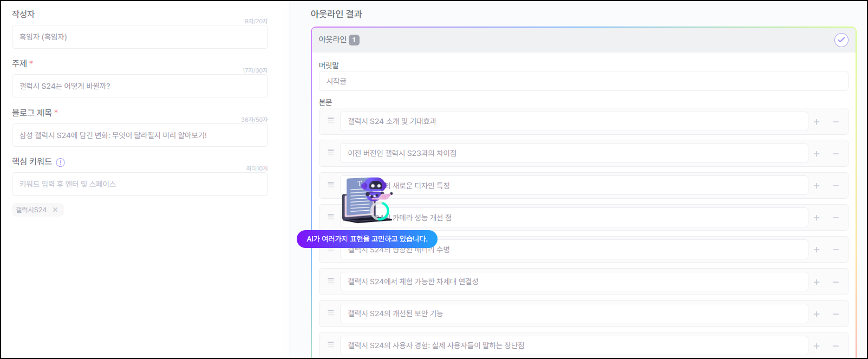Click the AI가 여러가지 표현을 고민하고 있습니다 banner

[x=367, y=239]
